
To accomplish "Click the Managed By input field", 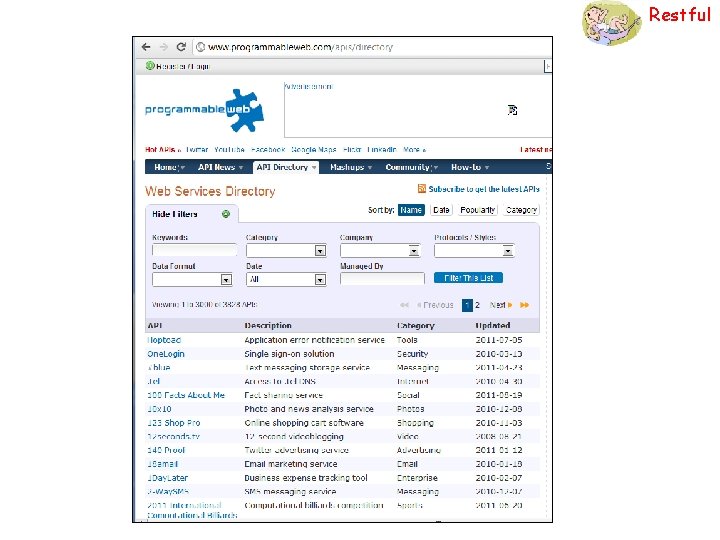I will tap(382, 278).
